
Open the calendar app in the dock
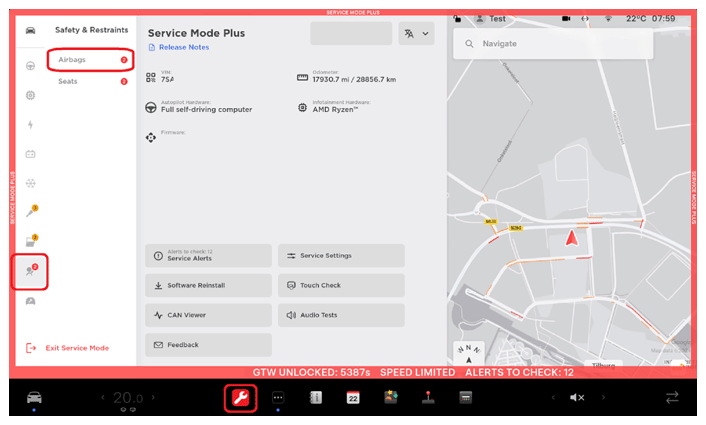click(353, 397)
